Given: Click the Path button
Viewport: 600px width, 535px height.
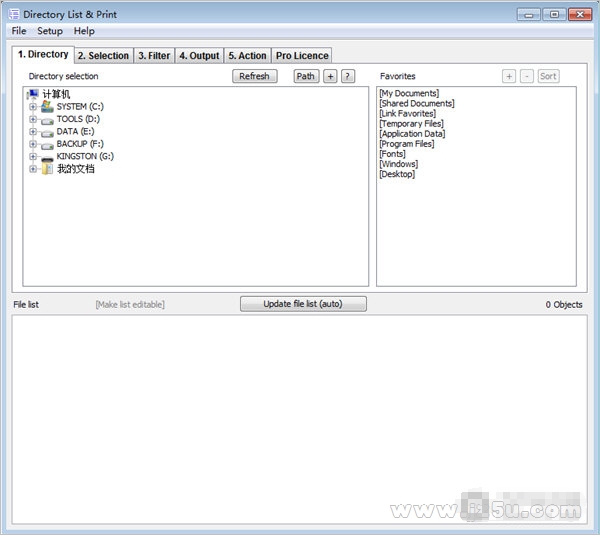Looking at the screenshot, I should [306, 76].
